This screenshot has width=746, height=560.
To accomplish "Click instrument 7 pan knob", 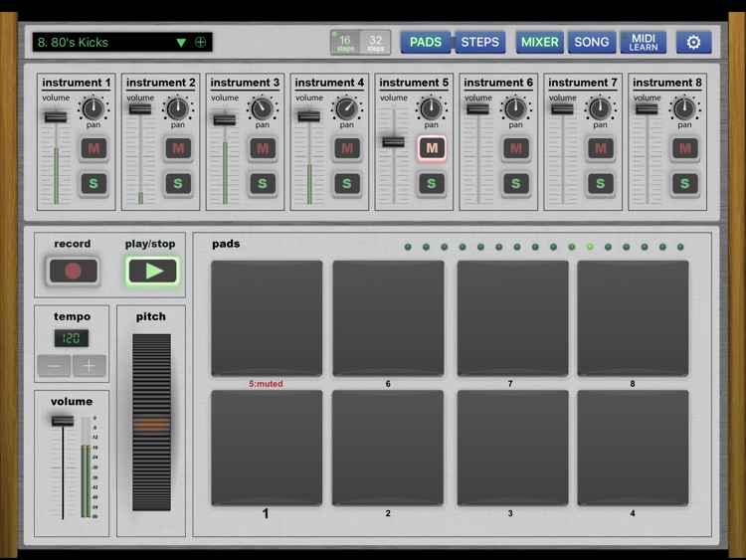I will pos(600,109).
